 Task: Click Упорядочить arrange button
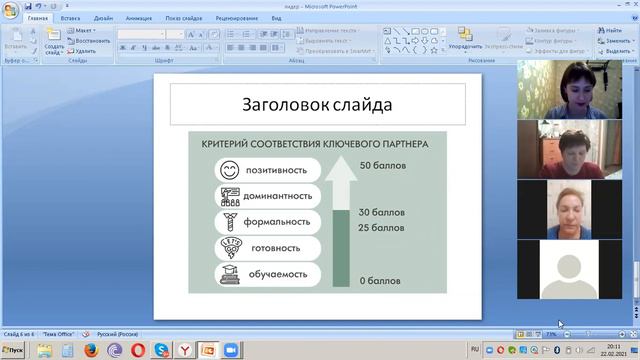pos(465,40)
